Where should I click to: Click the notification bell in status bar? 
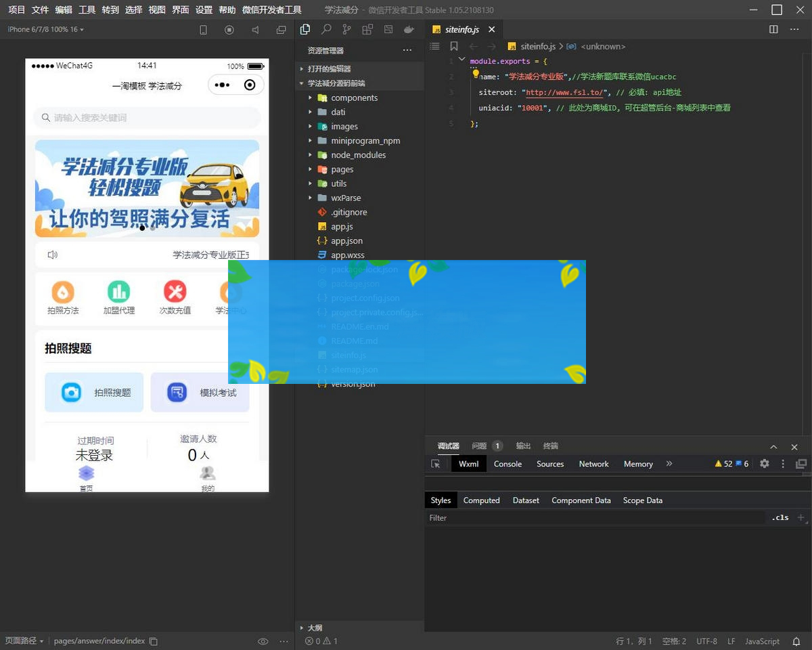pyautogui.click(x=796, y=641)
